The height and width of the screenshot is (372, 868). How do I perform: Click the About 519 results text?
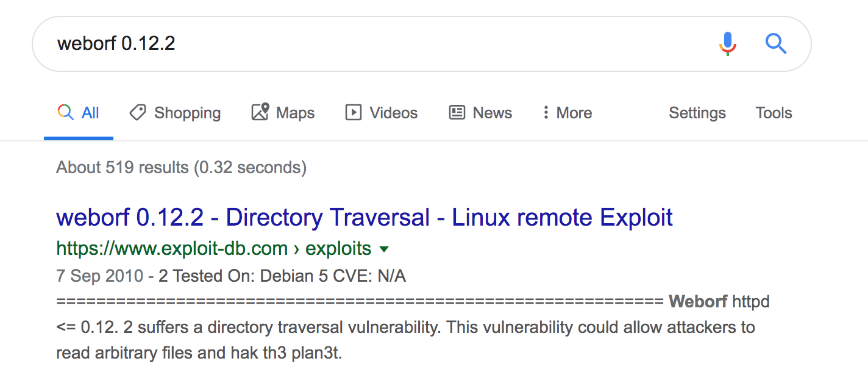click(182, 167)
